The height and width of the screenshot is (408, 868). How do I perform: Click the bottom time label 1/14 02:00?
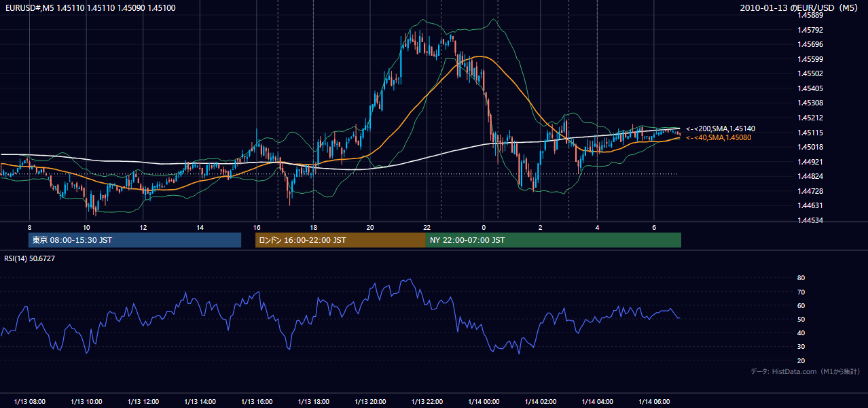(x=540, y=402)
